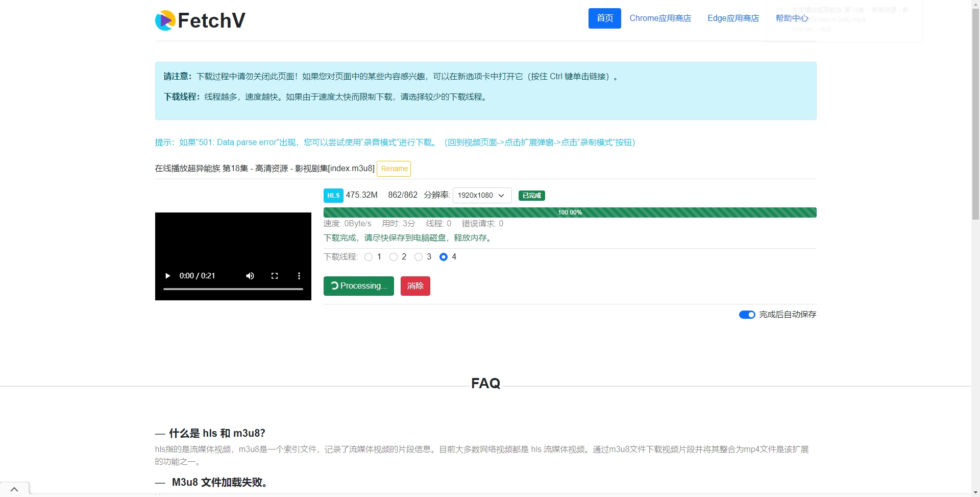Click the 下载完成 save reminder text
Screen dimensions: 980x497
(408, 238)
